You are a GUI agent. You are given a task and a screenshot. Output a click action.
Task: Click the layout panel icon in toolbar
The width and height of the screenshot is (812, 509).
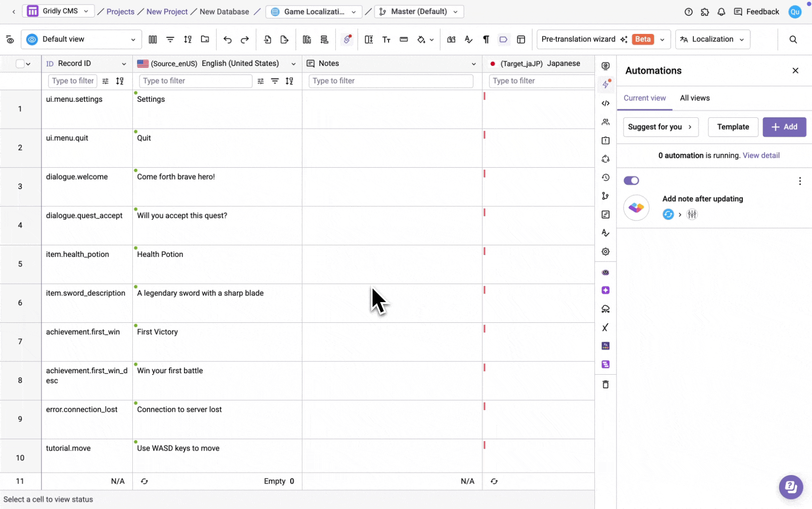click(x=521, y=40)
